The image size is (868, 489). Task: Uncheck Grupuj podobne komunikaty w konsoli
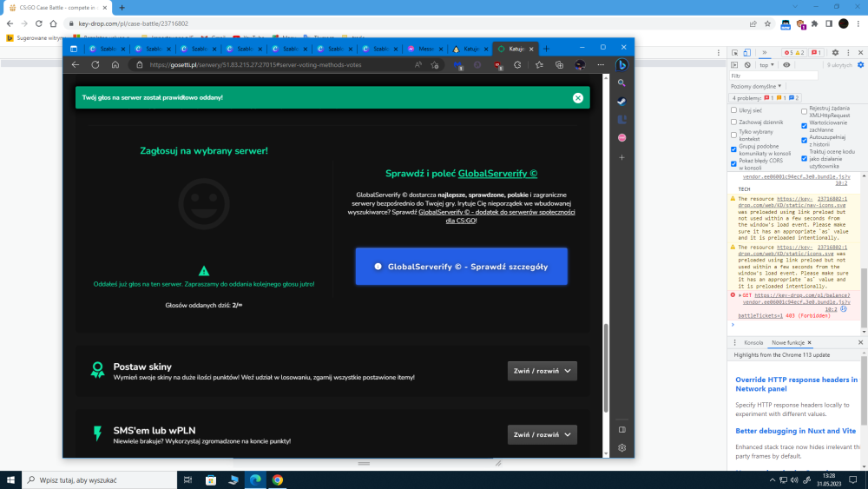coord(733,149)
